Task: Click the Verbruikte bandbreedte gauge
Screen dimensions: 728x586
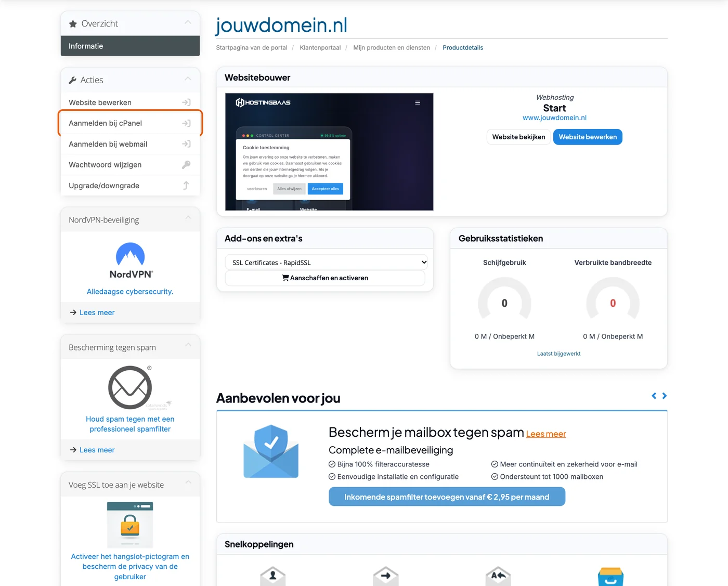Action: 613,298
